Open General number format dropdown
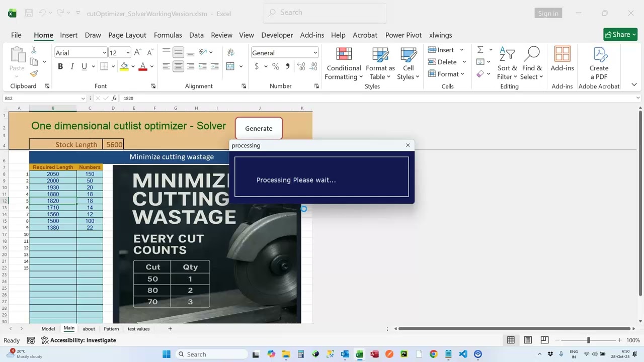The width and height of the screenshot is (644, 362). [x=315, y=53]
